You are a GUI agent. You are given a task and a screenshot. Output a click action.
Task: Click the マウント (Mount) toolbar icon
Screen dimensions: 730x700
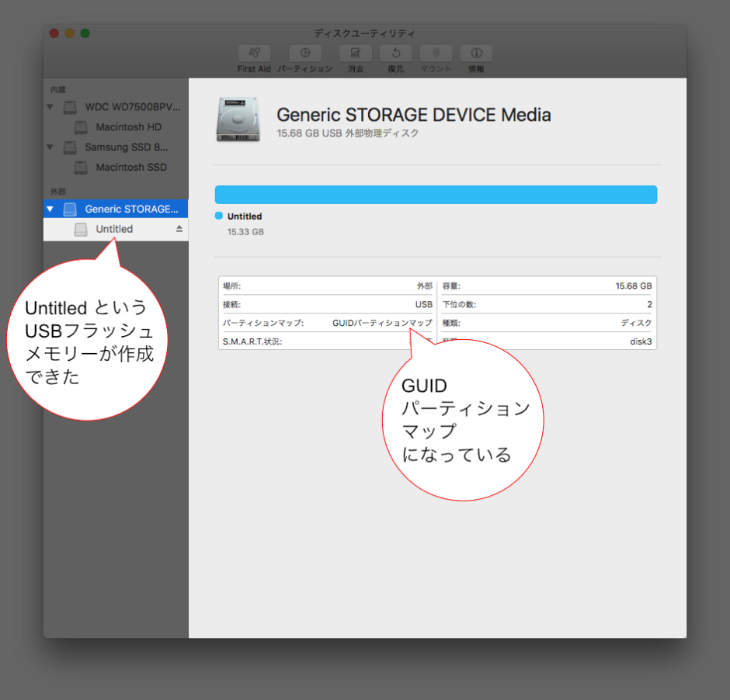coord(436,53)
